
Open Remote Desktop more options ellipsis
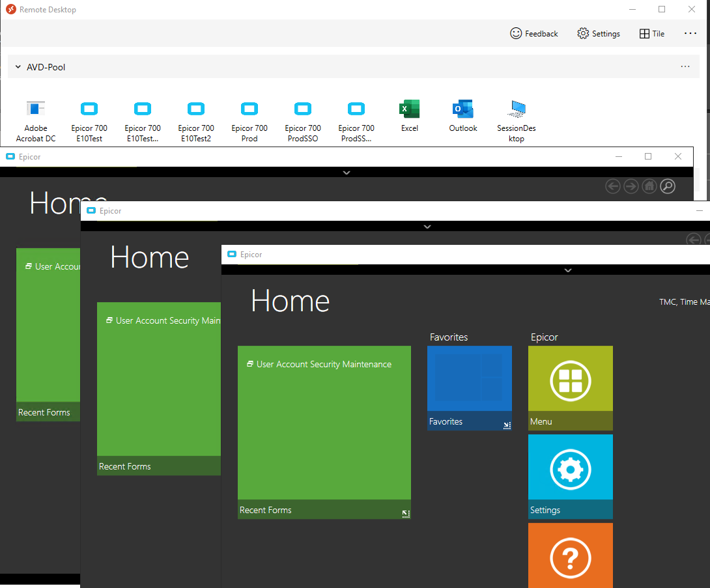point(690,33)
